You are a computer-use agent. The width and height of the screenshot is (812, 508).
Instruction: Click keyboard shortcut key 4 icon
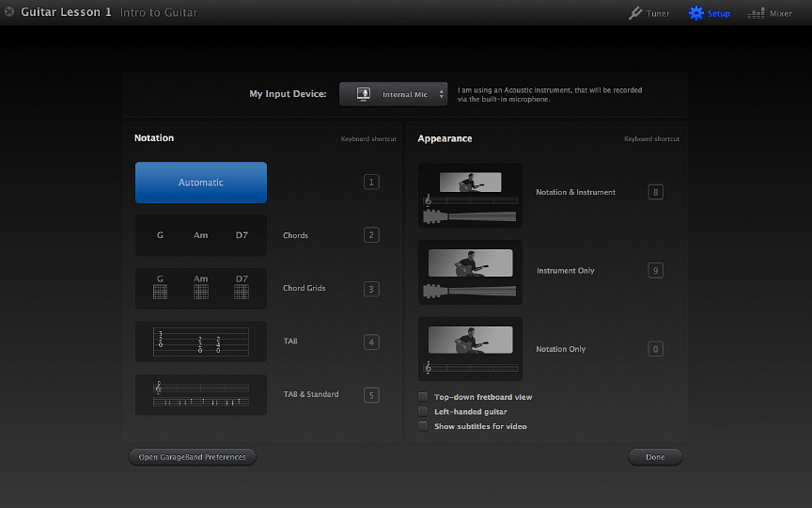(x=371, y=342)
